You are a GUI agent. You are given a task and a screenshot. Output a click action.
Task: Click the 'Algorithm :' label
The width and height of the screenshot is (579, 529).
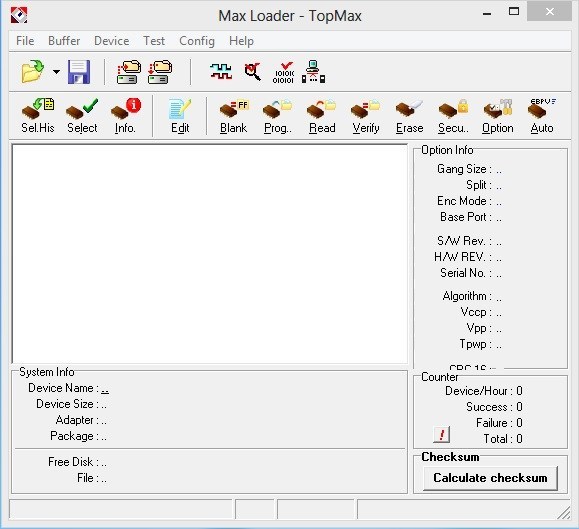[467, 296]
